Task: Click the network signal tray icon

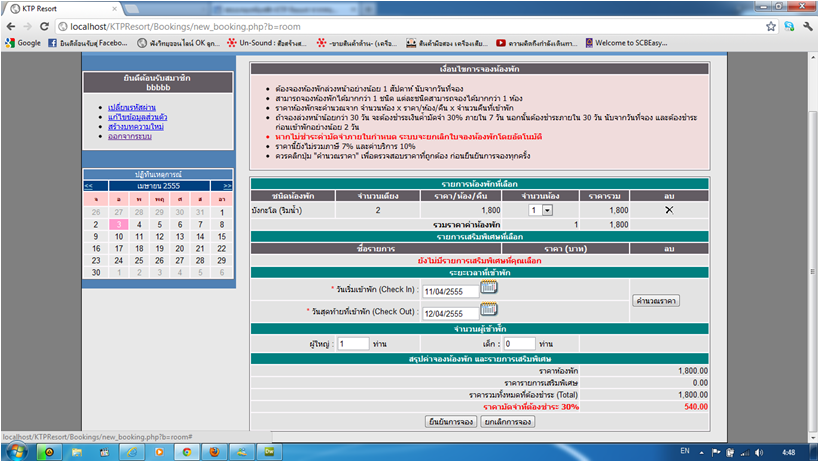Action: pos(745,452)
